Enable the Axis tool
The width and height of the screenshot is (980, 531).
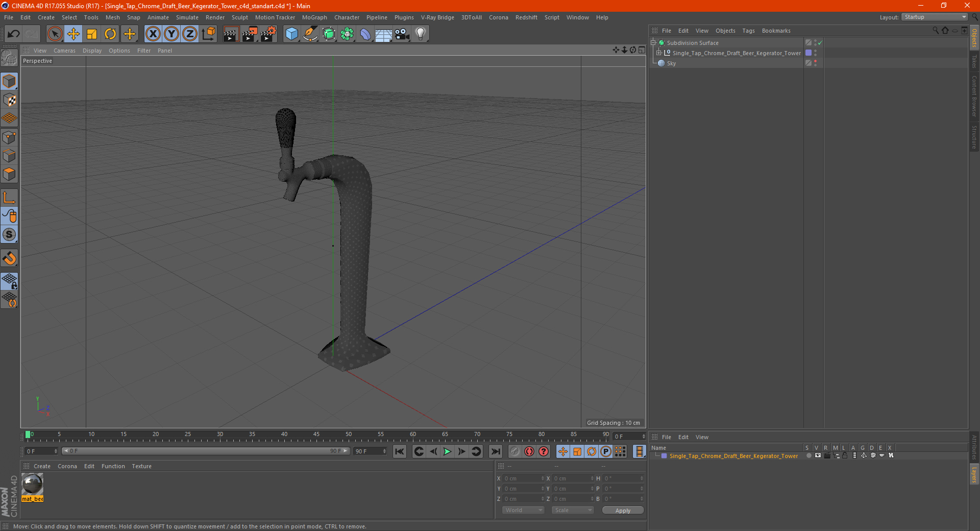tap(9, 198)
